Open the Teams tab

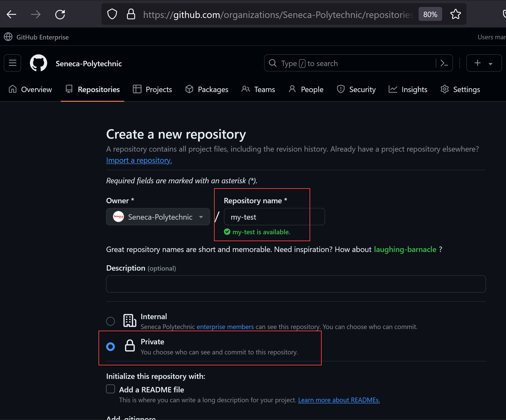(x=258, y=90)
